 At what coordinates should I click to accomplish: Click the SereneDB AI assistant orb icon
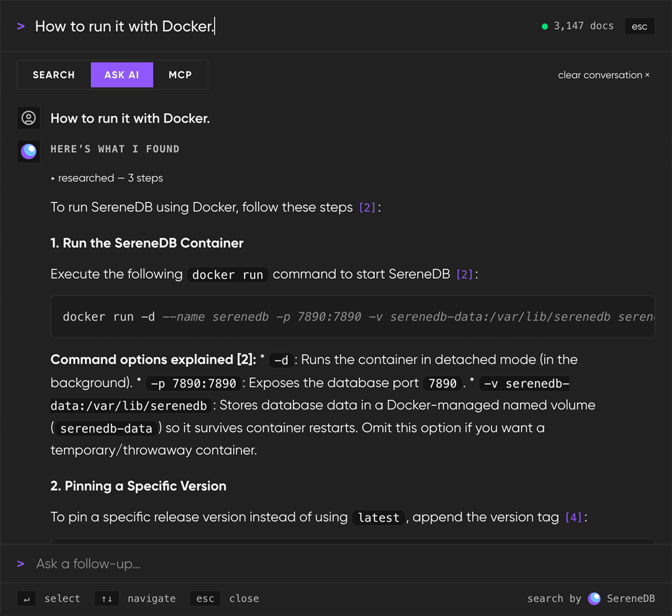tap(29, 151)
